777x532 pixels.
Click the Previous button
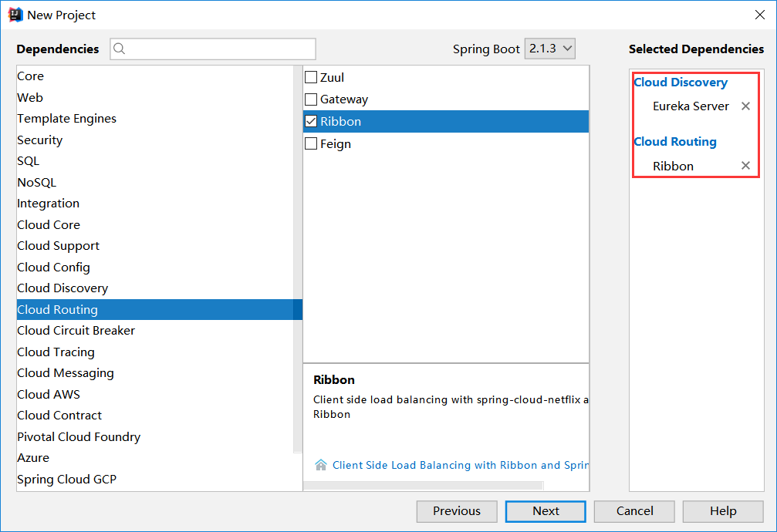point(457,511)
